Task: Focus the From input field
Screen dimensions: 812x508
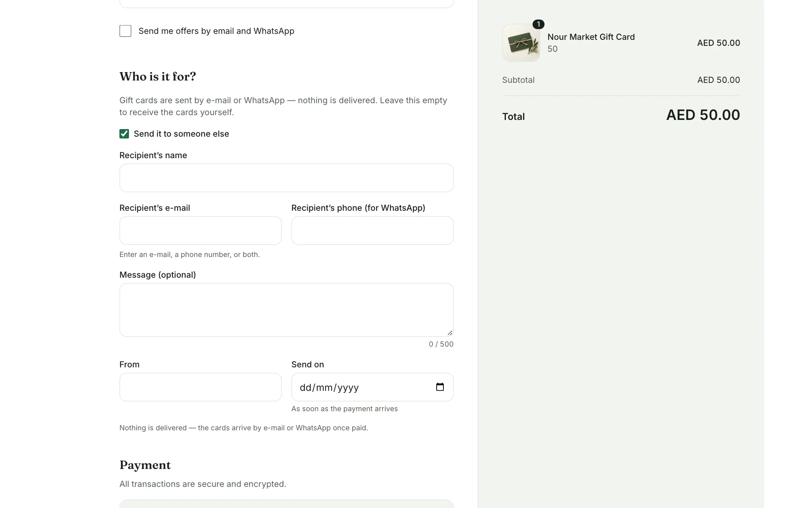Action: (201, 387)
